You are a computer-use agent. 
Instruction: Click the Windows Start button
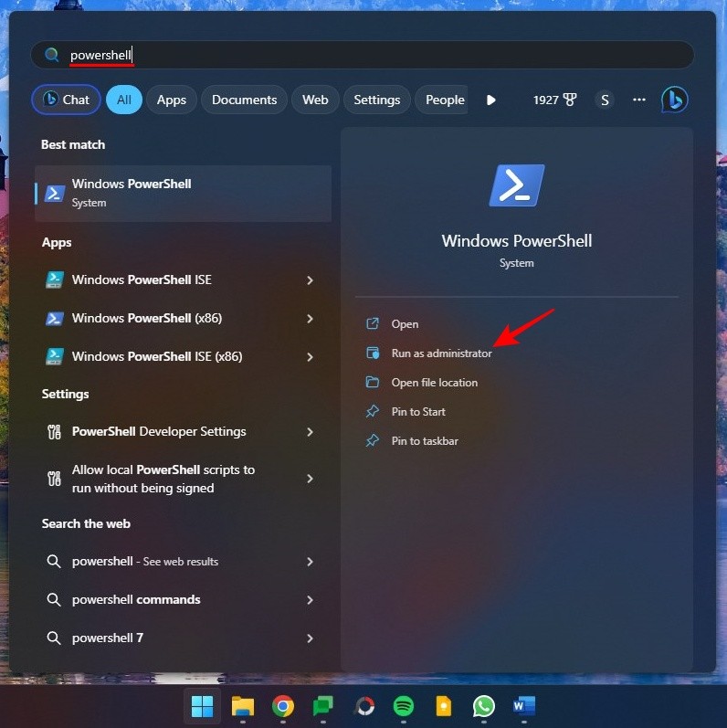tap(202, 706)
